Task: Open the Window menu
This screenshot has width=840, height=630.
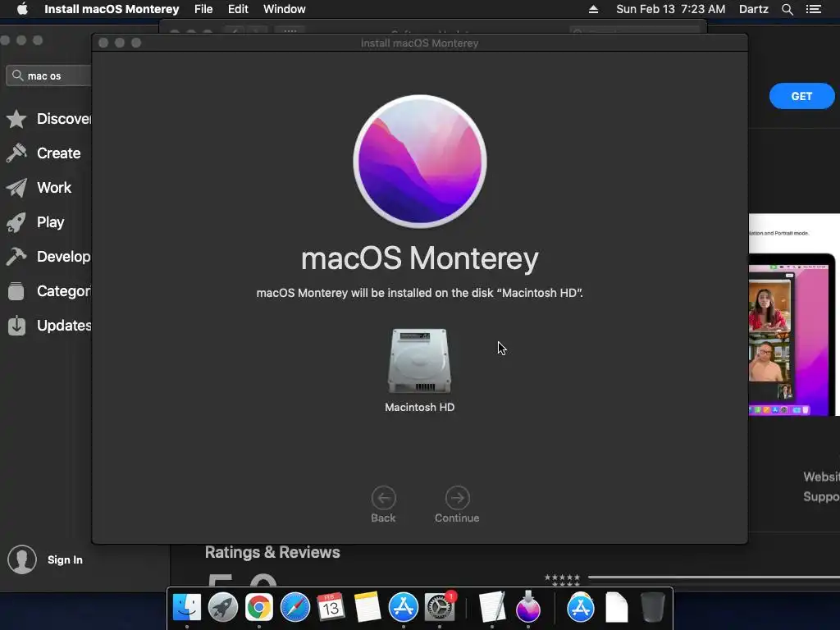Action: [285, 9]
